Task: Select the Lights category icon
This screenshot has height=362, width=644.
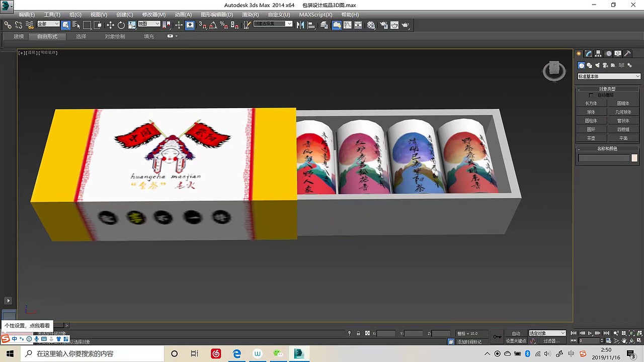Action: pyautogui.click(x=598, y=65)
